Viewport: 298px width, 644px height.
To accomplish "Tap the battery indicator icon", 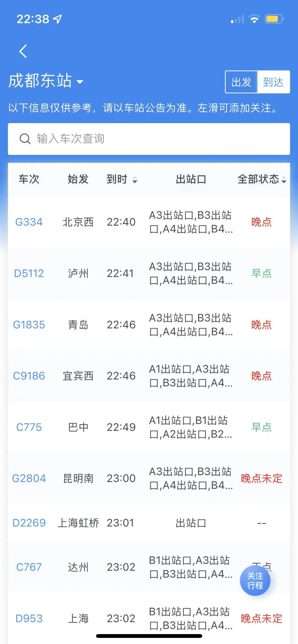I will tap(274, 19).
